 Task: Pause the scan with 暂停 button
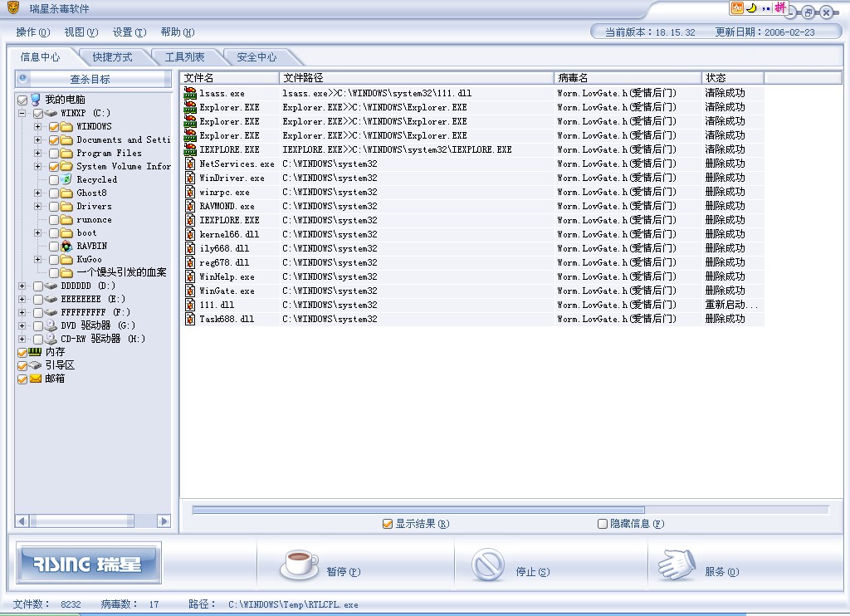pos(320,565)
